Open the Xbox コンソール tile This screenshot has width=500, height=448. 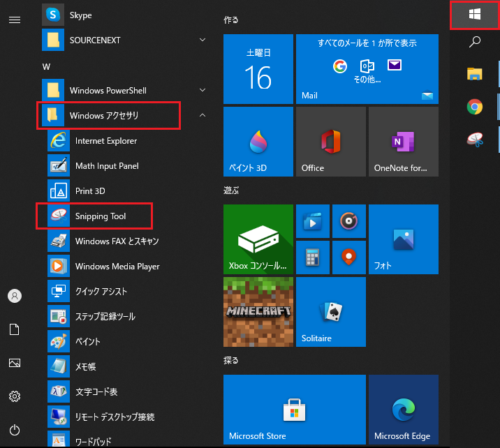pos(258,239)
